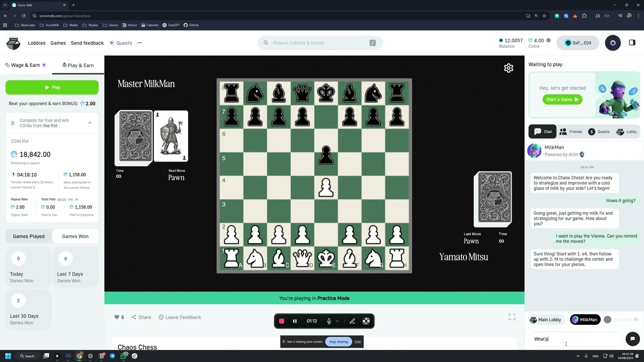Send the chat message with the send icon

pos(632,339)
